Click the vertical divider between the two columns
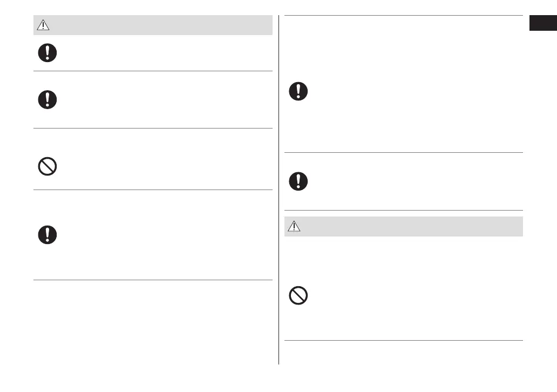The width and height of the screenshot is (557, 392). tap(278, 189)
